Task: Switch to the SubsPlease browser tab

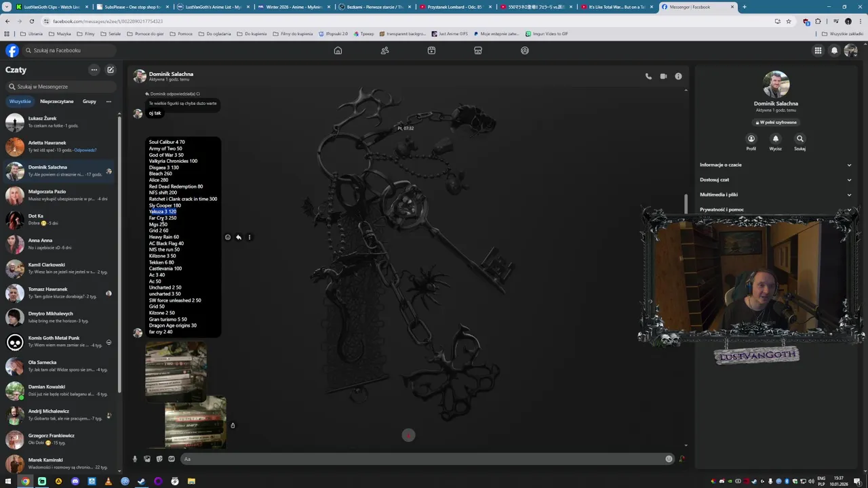Action: coord(132,7)
